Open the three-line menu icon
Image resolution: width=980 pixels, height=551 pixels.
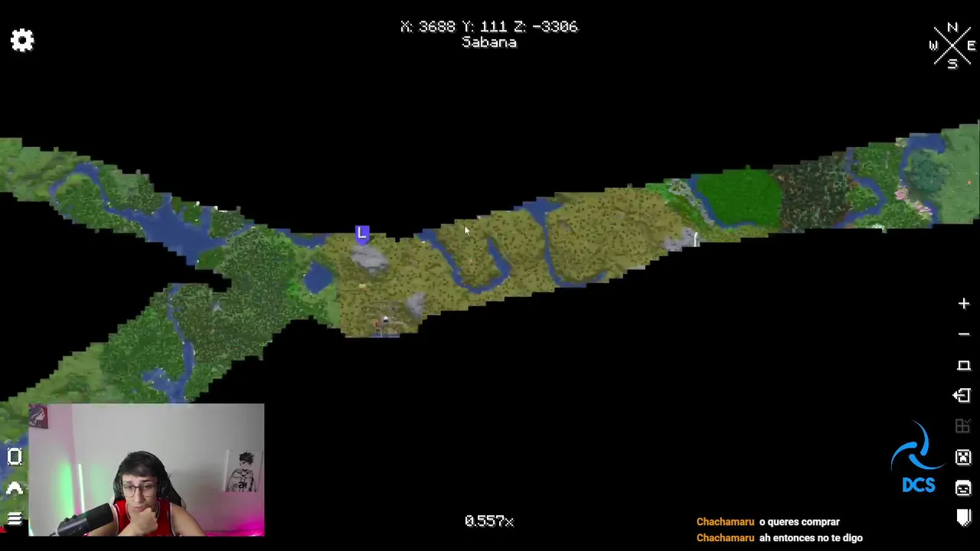[15, 519]
